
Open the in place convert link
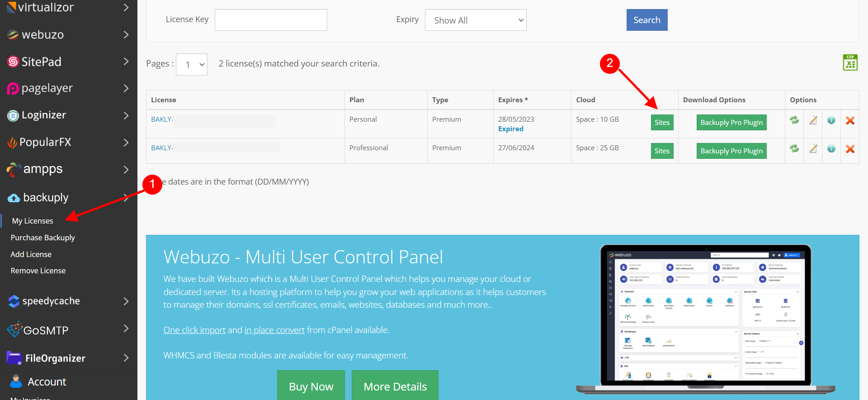pos(274,330)
